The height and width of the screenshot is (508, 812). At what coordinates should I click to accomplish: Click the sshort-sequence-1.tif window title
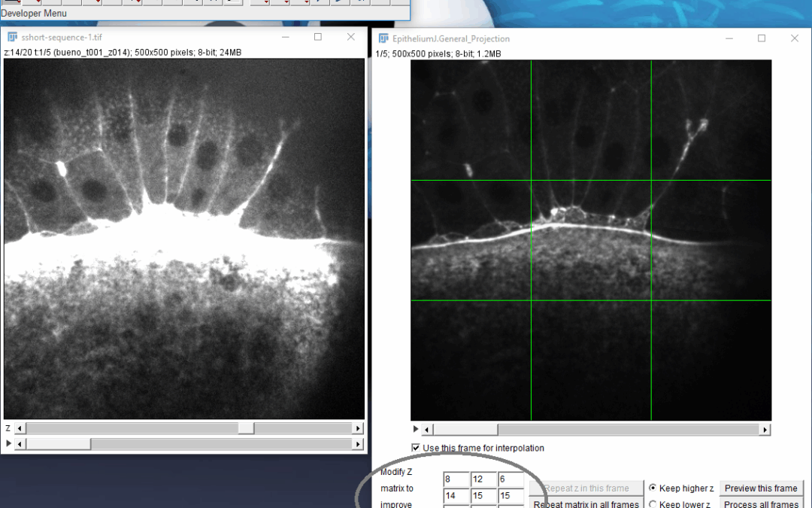(62, 38)
